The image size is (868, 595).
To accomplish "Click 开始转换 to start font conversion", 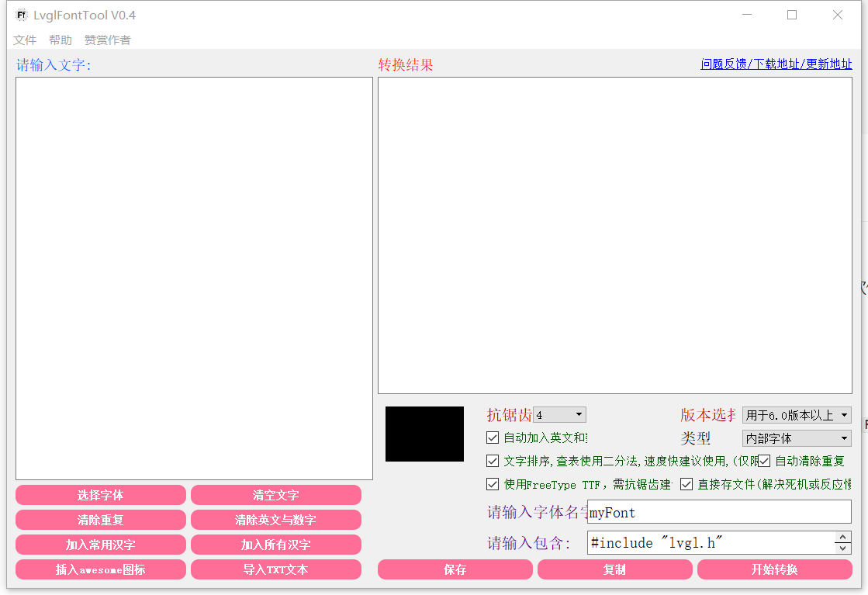I will point(773,569).
